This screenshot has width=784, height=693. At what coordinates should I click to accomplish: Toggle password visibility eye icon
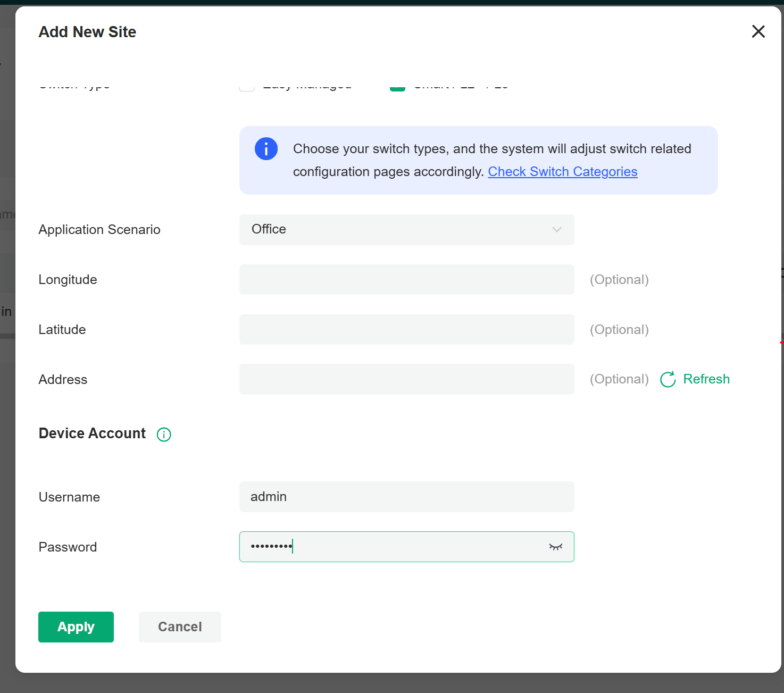click(556, 547)
